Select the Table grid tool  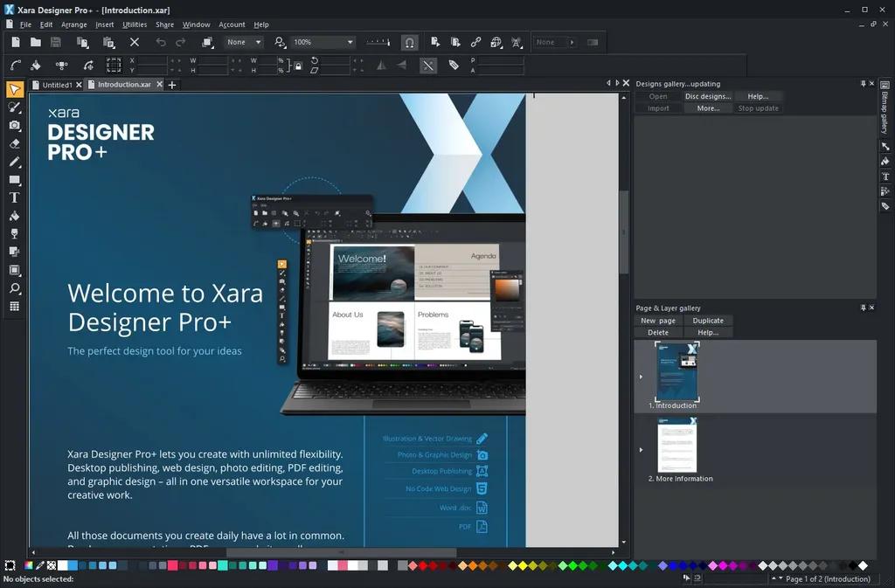coord(15,307)
